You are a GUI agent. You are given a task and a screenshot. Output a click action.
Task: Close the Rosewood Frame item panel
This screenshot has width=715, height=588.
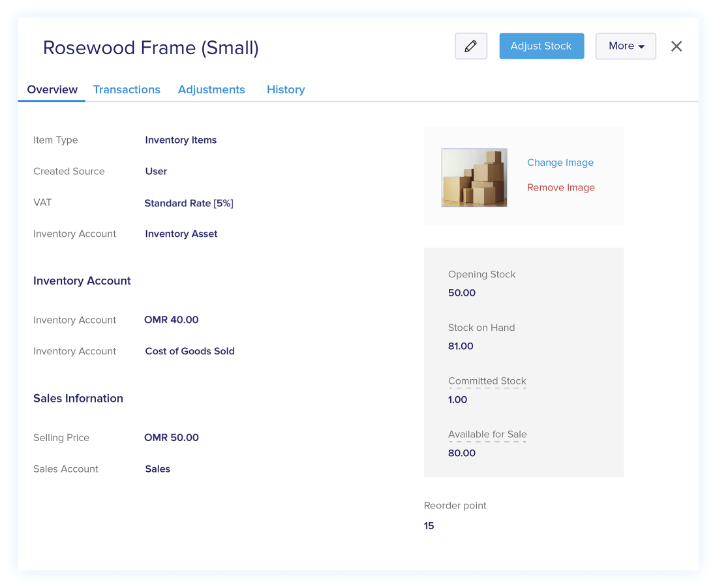click(x=677, y=46)
